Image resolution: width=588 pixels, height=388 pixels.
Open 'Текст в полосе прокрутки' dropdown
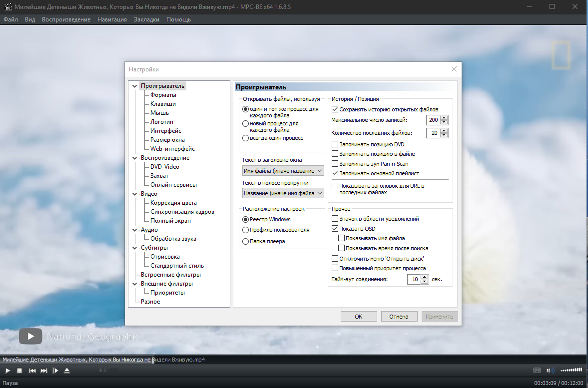283,193
